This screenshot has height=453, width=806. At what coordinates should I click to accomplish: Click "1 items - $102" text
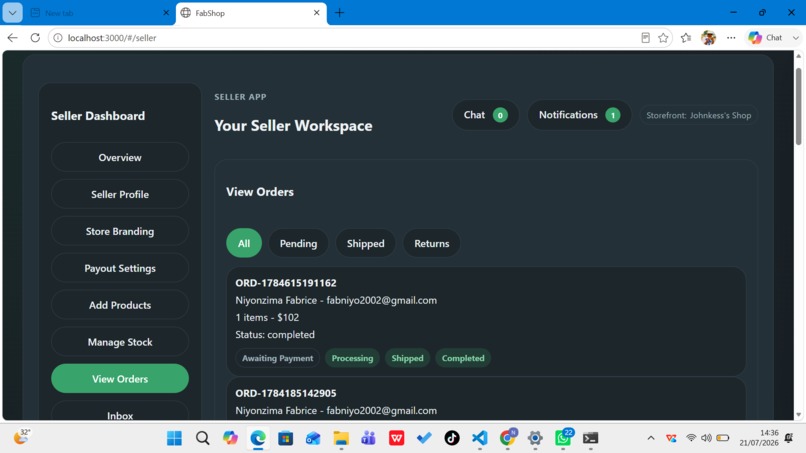pos(267,317)
